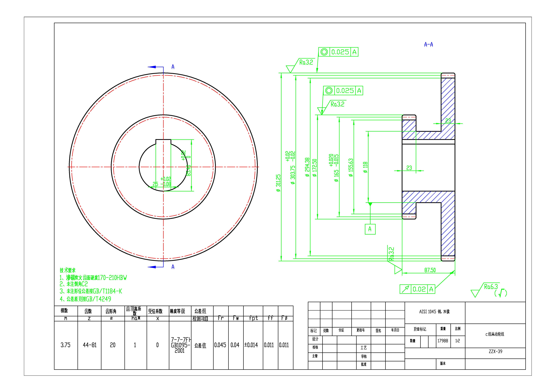
Task: Click the runout 0.02 A tolerance frame
Action: [x=417, y=289]
